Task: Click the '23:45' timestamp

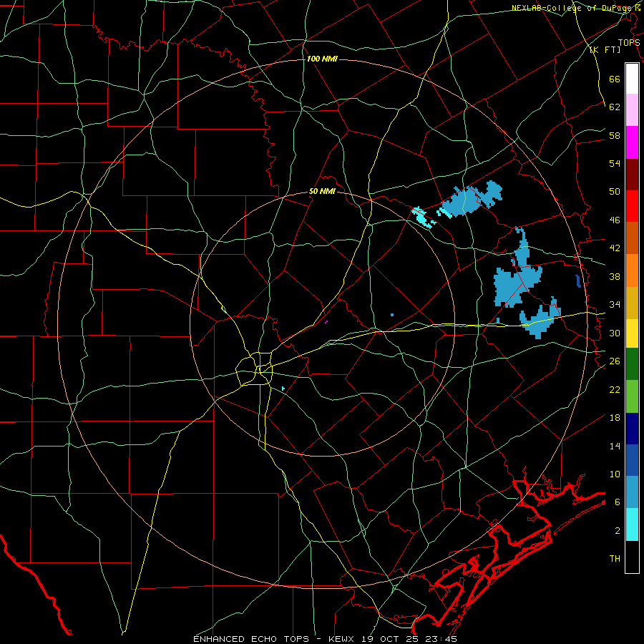Action: pos(442,639)
